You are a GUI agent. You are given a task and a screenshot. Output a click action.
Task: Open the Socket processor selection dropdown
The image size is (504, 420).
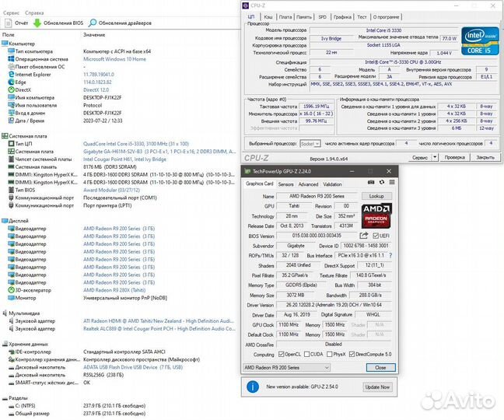pyautogui.click(x=310, y=144)
